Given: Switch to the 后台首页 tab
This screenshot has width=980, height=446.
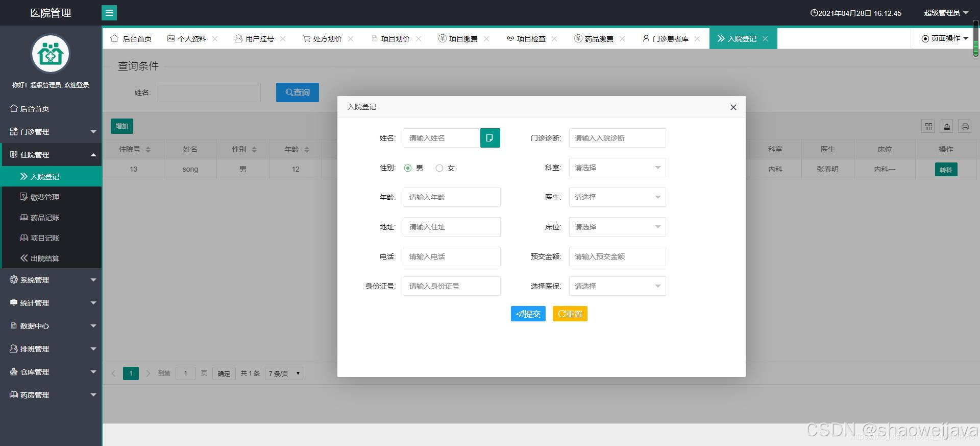Looking at the screenshot, I should pos(131,39).
